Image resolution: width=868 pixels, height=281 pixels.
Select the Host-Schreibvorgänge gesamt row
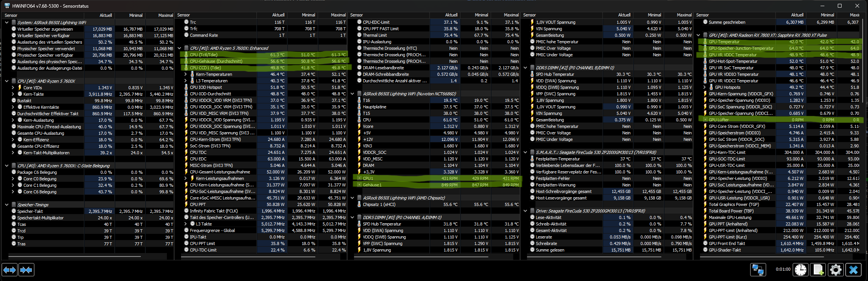pyautogui.click(x=608, y=191)
